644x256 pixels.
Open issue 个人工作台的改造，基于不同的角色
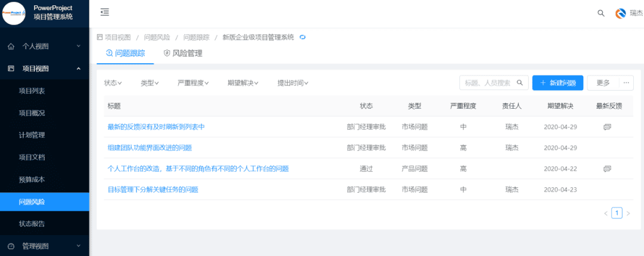click(199, 169)
